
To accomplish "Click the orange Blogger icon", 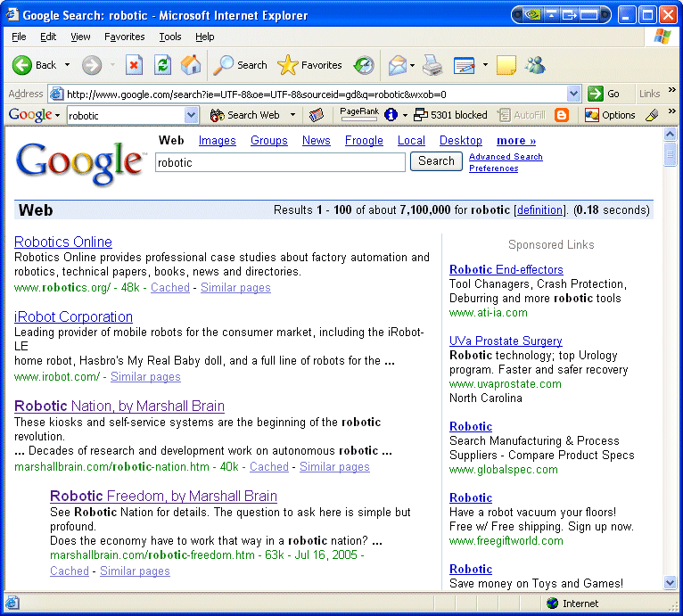I will (562, 115).
